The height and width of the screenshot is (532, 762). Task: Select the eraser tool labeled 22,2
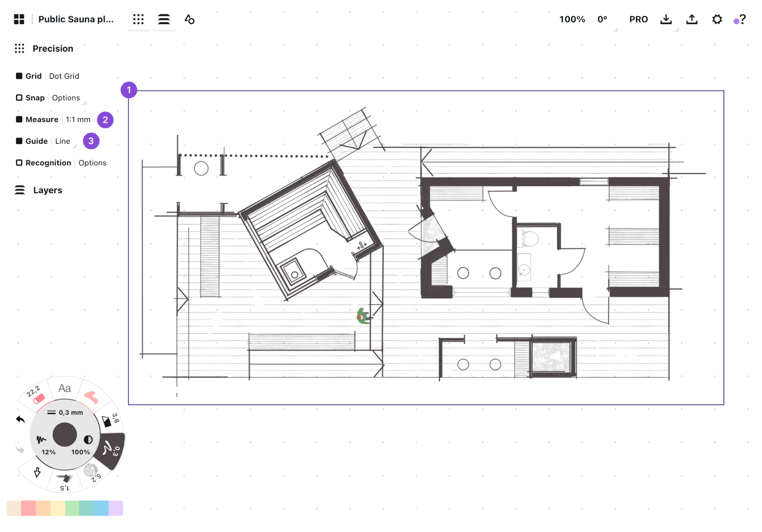click(x=36, y=395)
